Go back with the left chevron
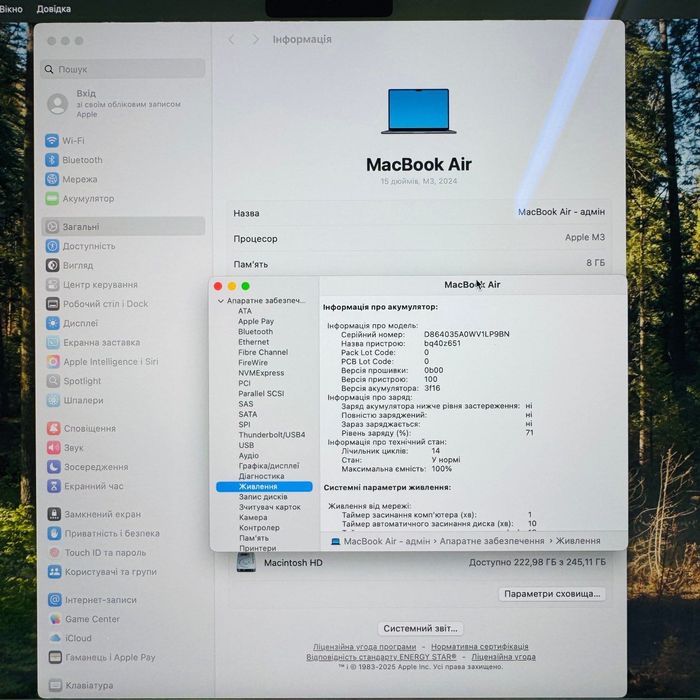 (x=231, y=40)
